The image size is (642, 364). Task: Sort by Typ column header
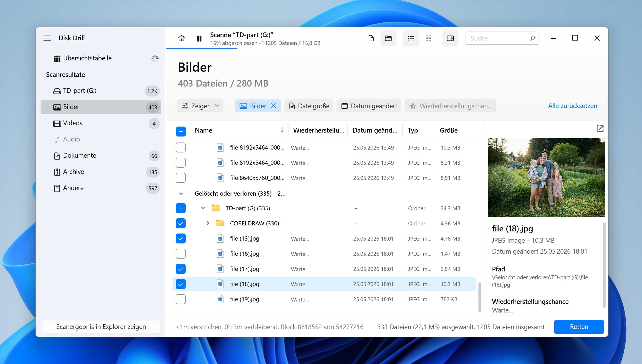(413, 130)
